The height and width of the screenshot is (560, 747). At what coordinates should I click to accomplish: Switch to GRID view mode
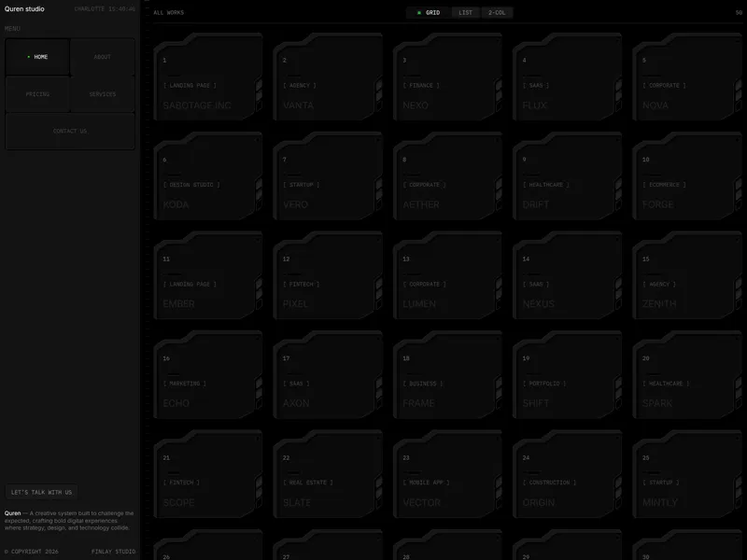[x=429, y=13]
